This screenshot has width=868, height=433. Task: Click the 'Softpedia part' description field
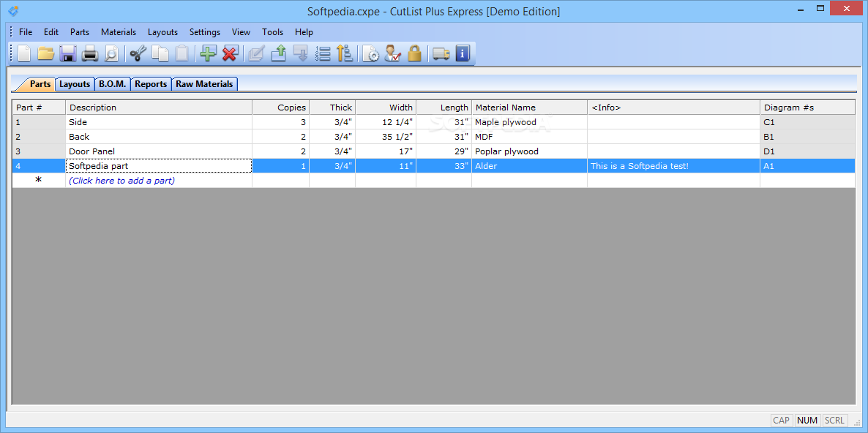click(159, 165)
